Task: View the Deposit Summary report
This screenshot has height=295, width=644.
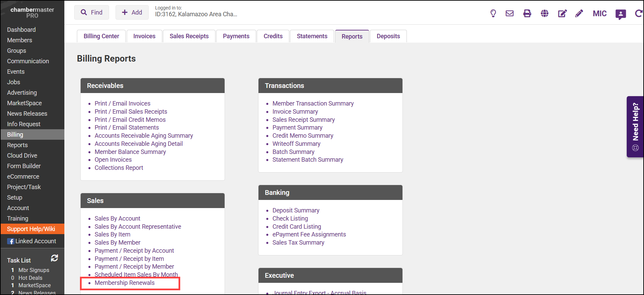Action: click(x=296, y=210)
